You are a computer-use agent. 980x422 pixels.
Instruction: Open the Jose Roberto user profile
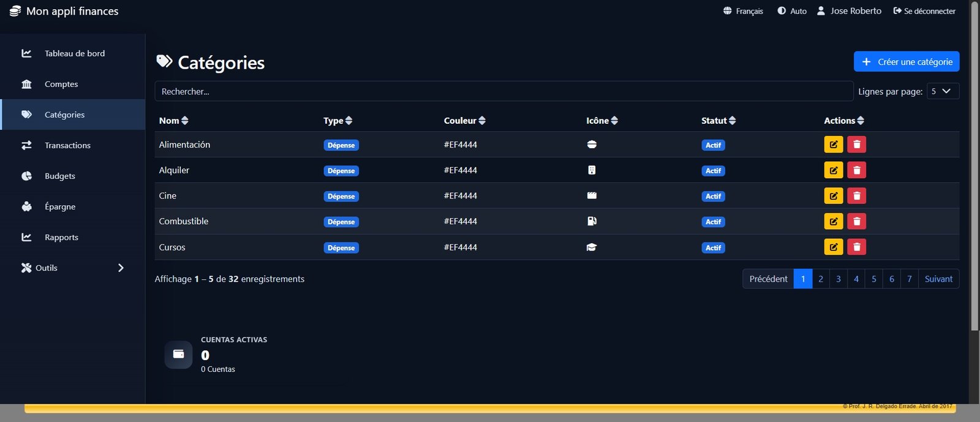tap(849, 11)
